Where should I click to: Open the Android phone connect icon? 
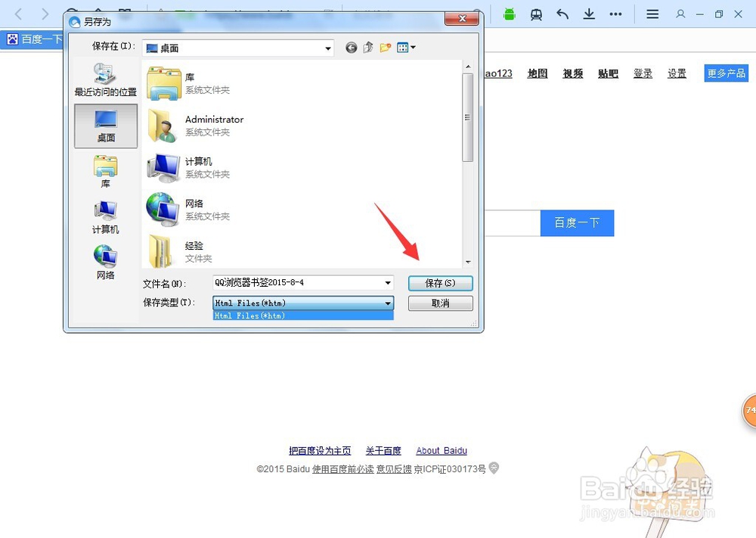pos(510,14)
